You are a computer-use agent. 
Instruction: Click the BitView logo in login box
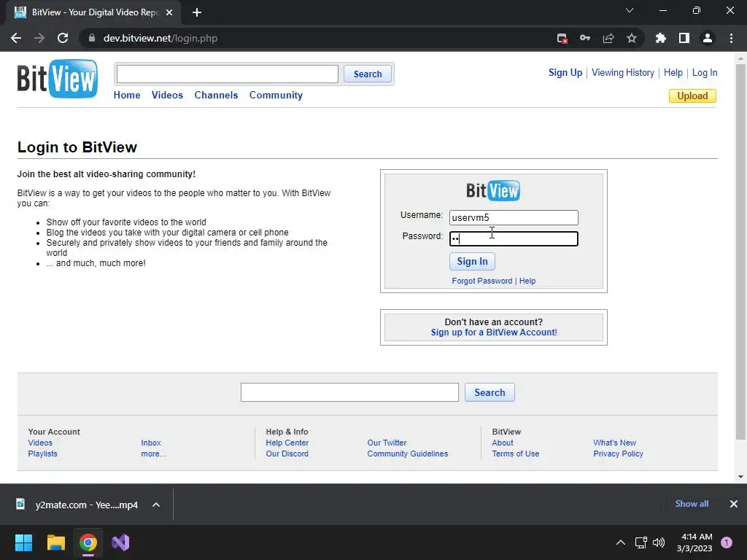pos(493,190)
